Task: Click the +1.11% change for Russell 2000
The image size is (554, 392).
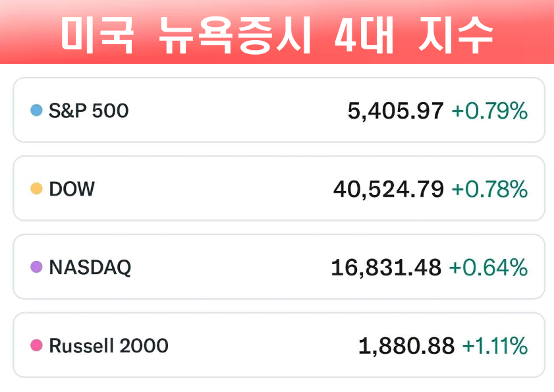Action: pyautogui.click(x=495, y=346)
